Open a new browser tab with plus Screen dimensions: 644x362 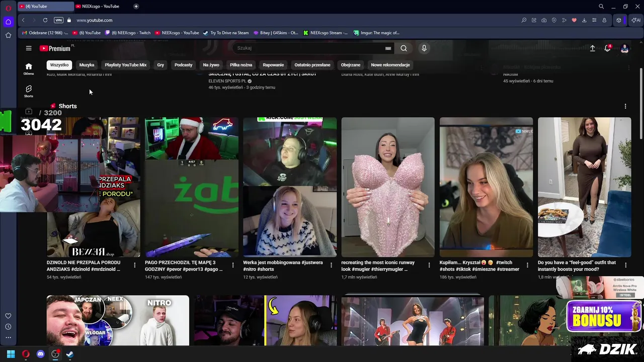coord(136,7)
